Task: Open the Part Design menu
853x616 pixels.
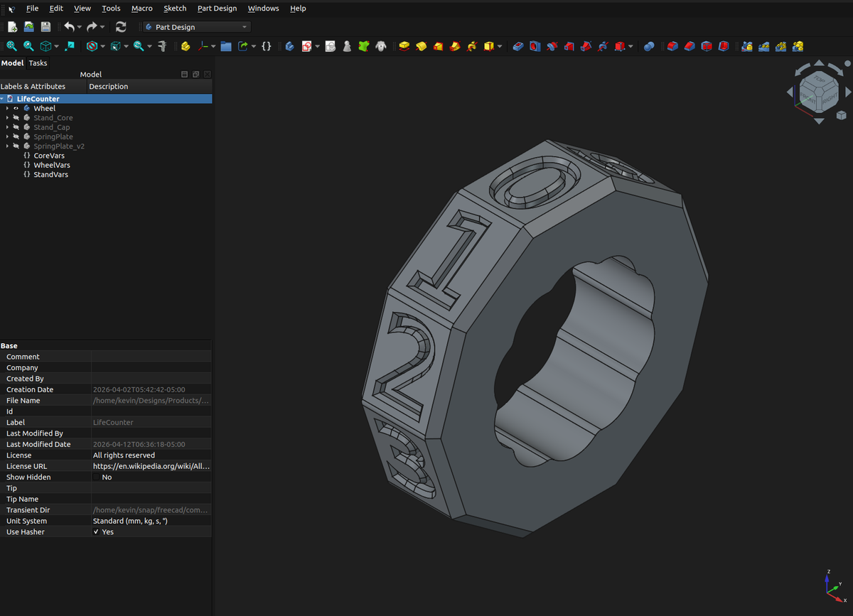Action: 217,9
